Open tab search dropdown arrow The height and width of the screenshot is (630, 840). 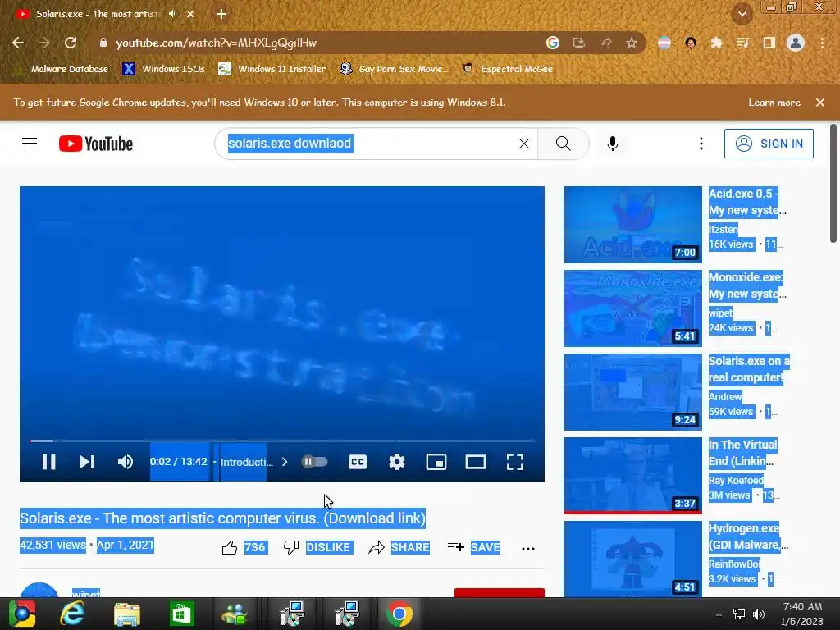(742, 14)
